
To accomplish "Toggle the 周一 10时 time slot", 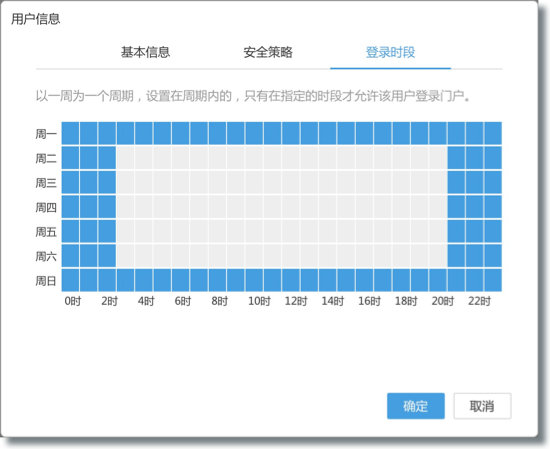I will point(254,133).
